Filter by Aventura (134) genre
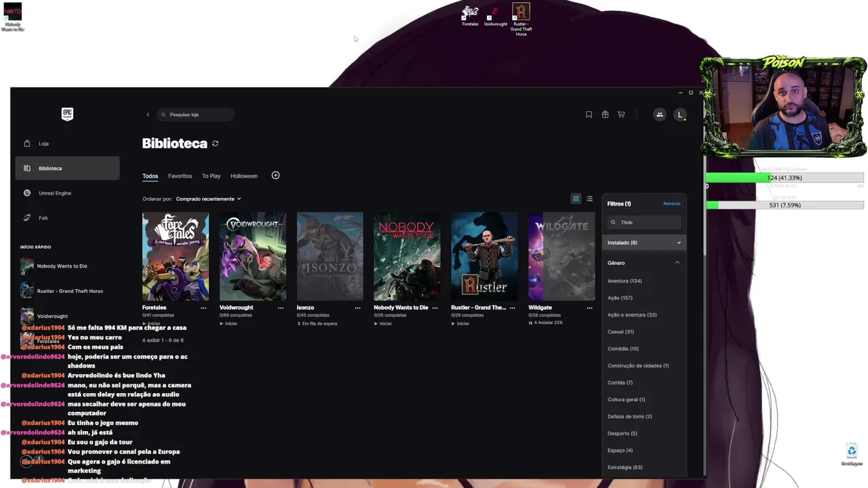The width and height of the screenshot is (868, 488). tap(625, 281)
